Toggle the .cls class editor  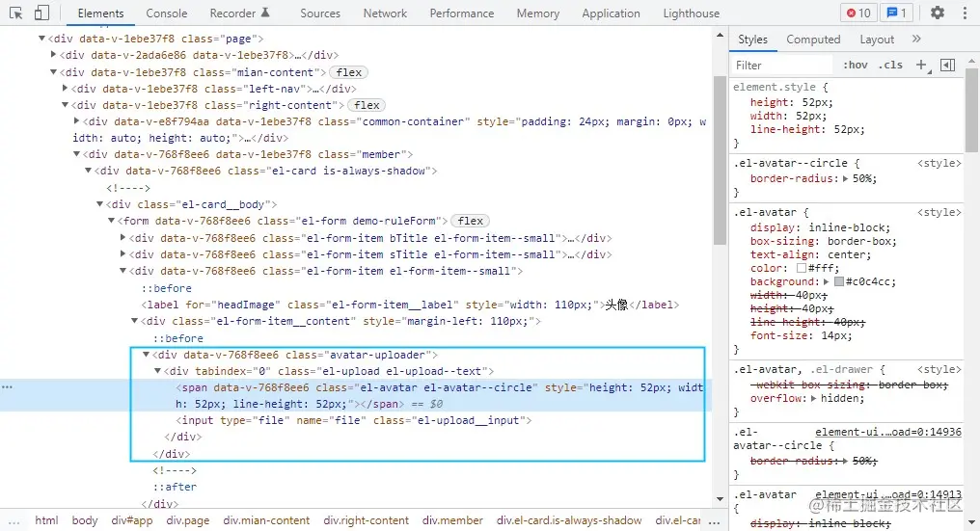[890, 65]
